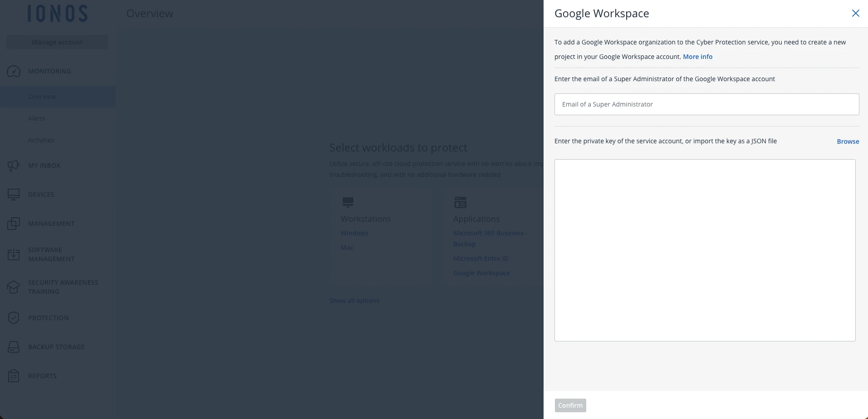The width and height of the screenshot is (868, 419).
Task: Click the Monitoring gauge icon
Action: pyautogui.click(x=14, y=71)
